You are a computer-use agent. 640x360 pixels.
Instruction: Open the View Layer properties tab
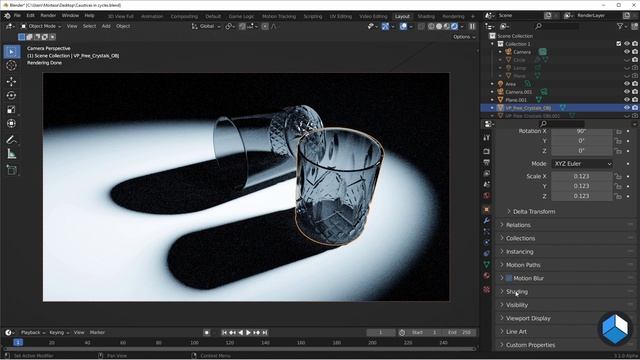pyautogui.click(x=487, y=173)
